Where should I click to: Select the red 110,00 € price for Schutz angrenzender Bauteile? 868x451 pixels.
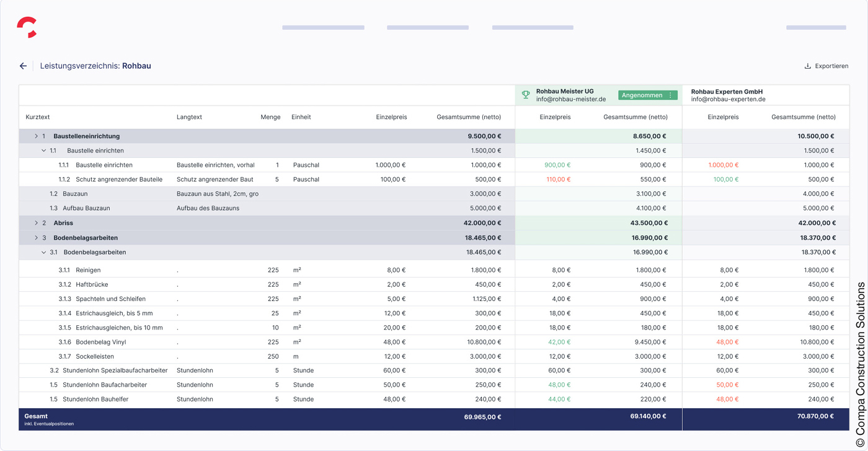click(x=559, y=179)
